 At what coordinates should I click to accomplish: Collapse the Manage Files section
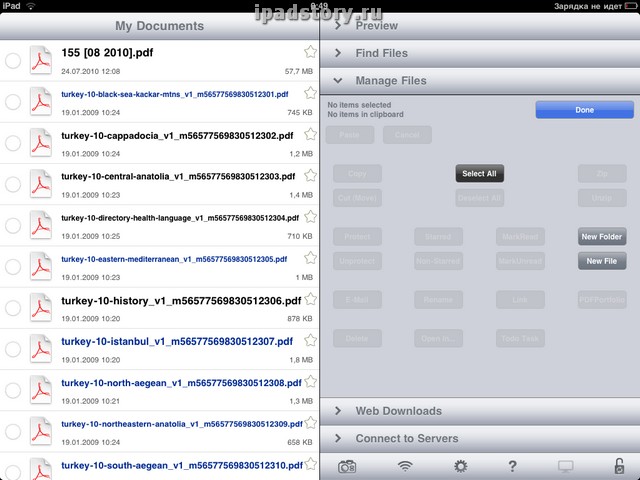(x=480, y=81)
